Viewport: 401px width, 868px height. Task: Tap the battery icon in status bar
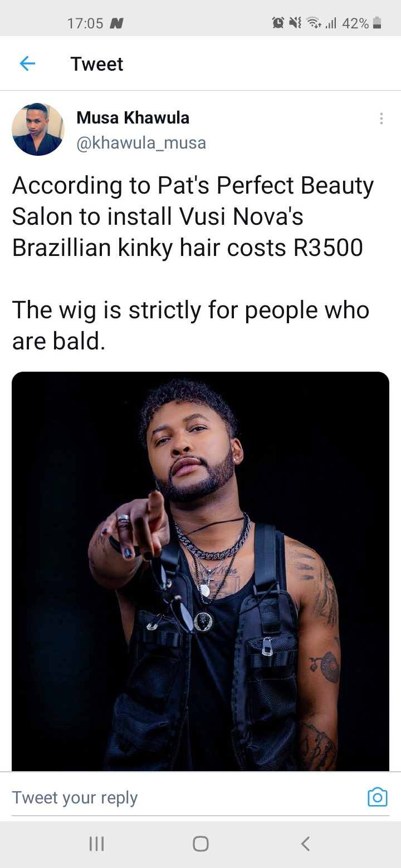pos(377,23)
